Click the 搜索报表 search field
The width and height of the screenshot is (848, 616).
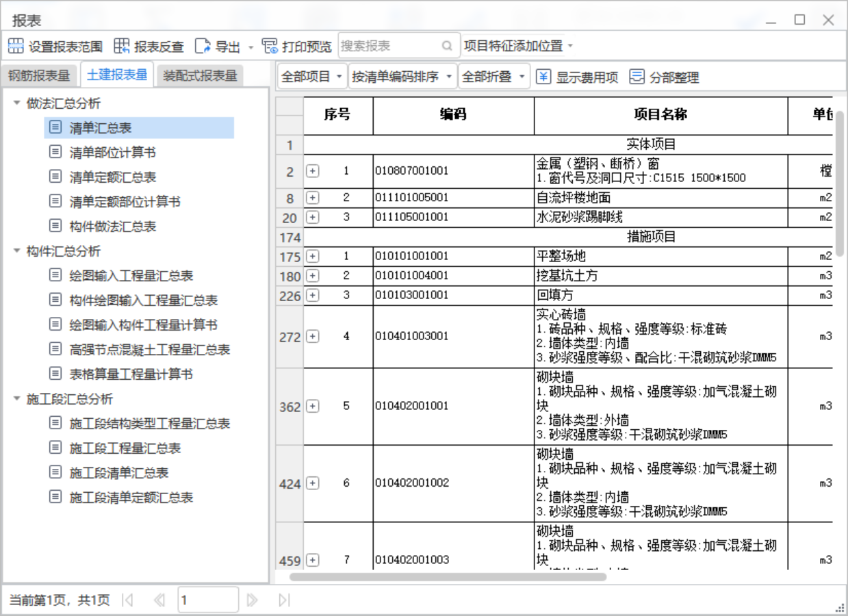pos(399,46)
